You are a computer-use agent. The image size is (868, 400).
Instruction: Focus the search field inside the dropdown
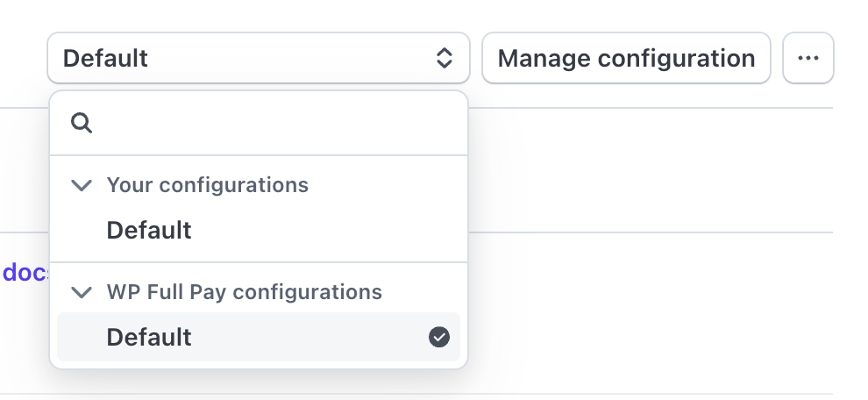(x=272, y=124)
